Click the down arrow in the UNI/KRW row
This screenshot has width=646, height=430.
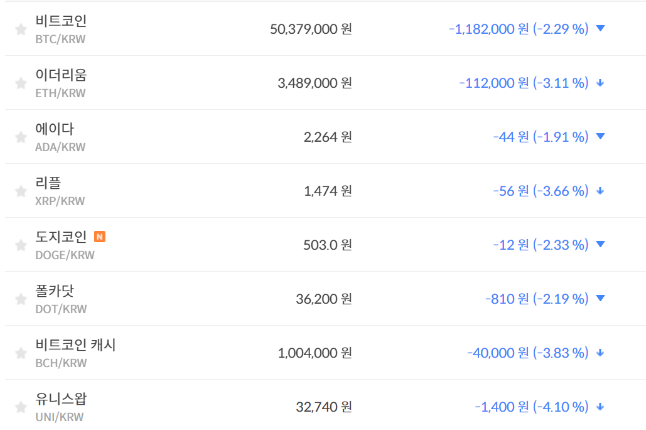click(600, 406)
